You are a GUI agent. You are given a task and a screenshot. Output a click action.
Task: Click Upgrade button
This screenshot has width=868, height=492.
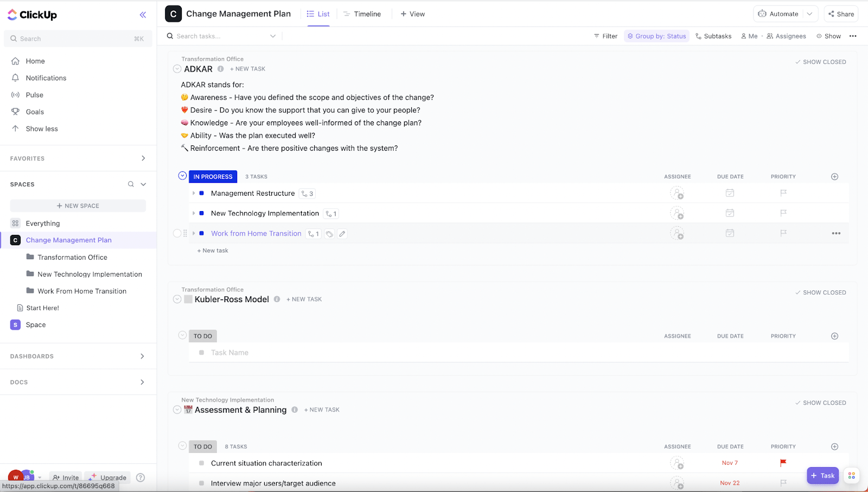[108, 477]
